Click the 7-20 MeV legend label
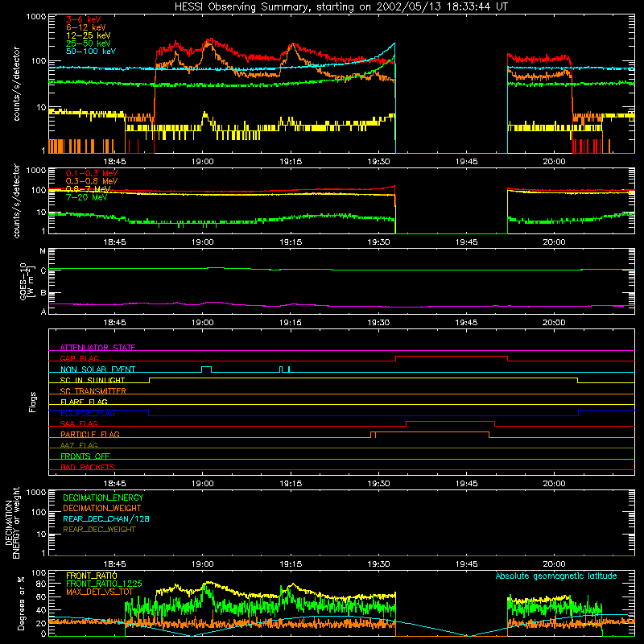The width and height of the screenshot is (644, 644). pyautogui.click(x=86, y=197)
